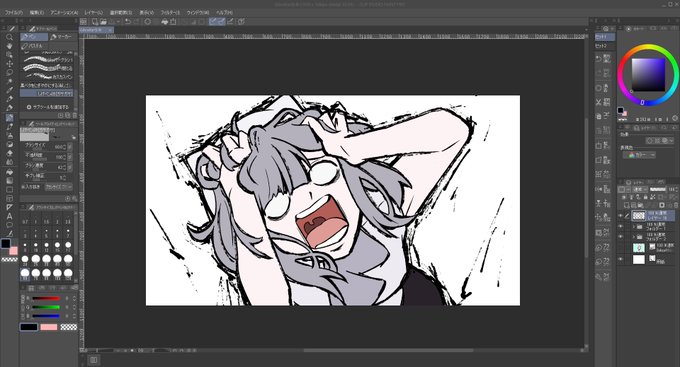Show the hidden layer above 用紙
The image size is (680, 367).
tap(621, 248)
